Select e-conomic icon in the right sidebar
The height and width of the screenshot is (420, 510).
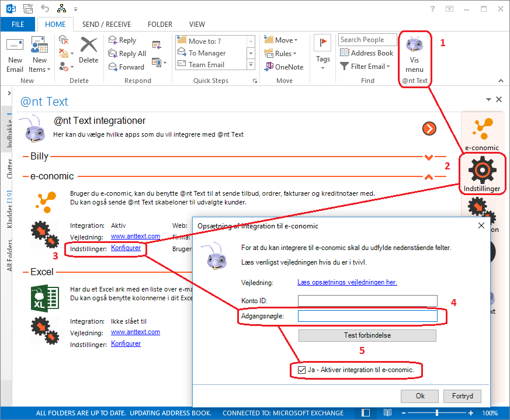point(482,134)
